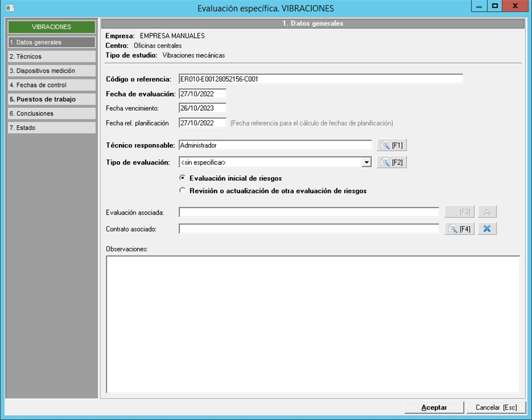The width and height of the screenshot is (532, 420).
Task: Click the window system icon in title bar
Action: coord(9,8)
